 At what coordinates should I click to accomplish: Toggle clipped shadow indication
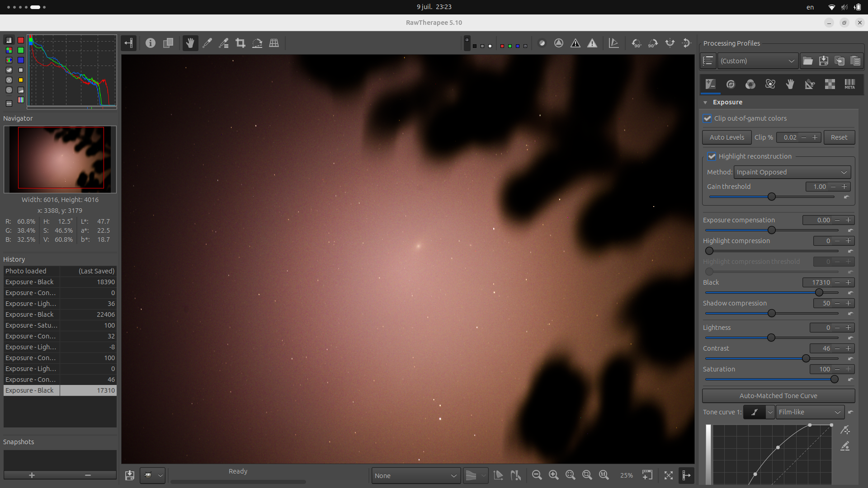tap(576, 43)
